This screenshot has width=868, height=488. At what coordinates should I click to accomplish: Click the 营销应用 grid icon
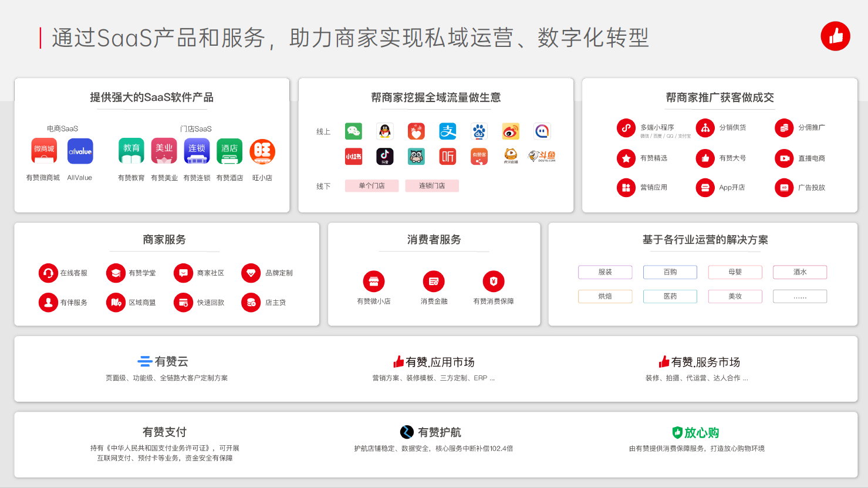[626, 188]
